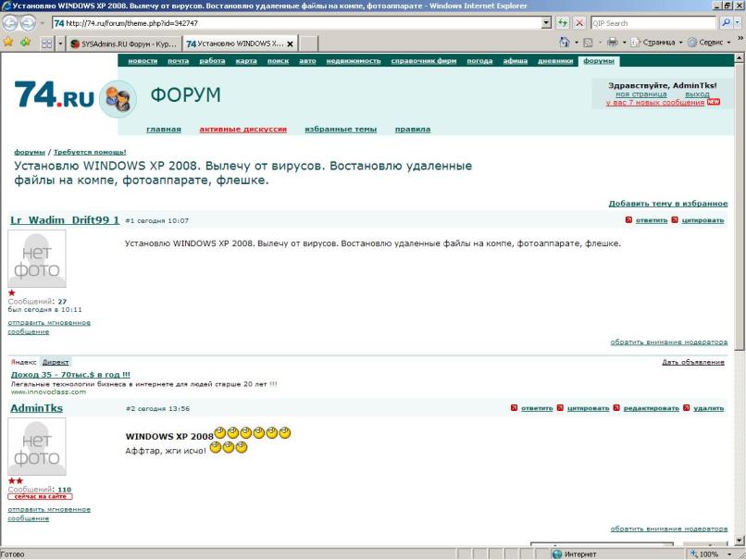The image size is (746, 560).
Task: Quote post #1 with цитировать
Action: 702,220
